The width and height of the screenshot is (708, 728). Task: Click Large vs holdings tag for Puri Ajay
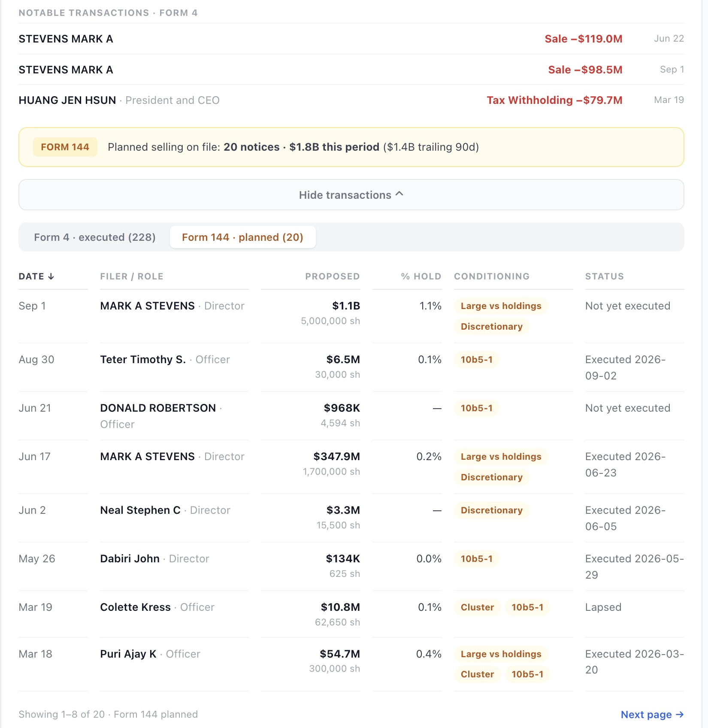coord(501,654)
